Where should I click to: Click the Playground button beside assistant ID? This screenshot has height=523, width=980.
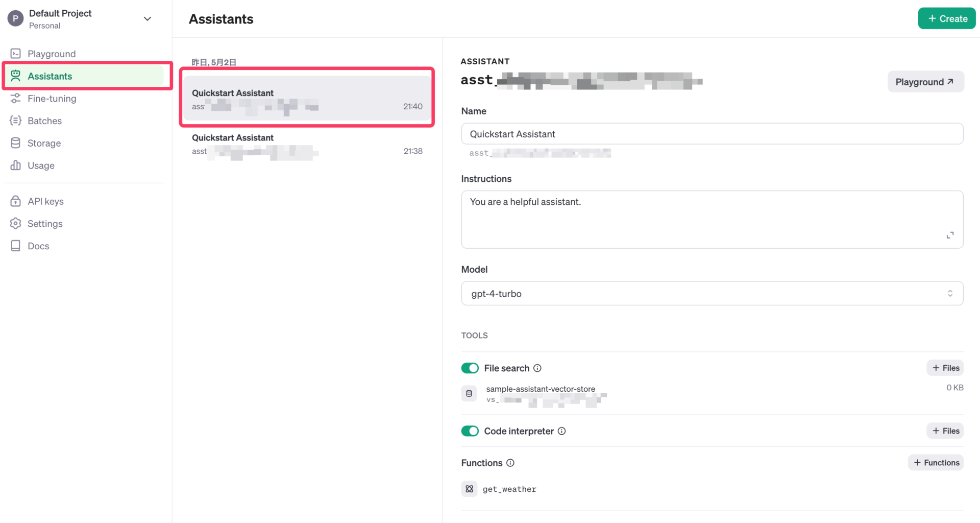[925, 82]
